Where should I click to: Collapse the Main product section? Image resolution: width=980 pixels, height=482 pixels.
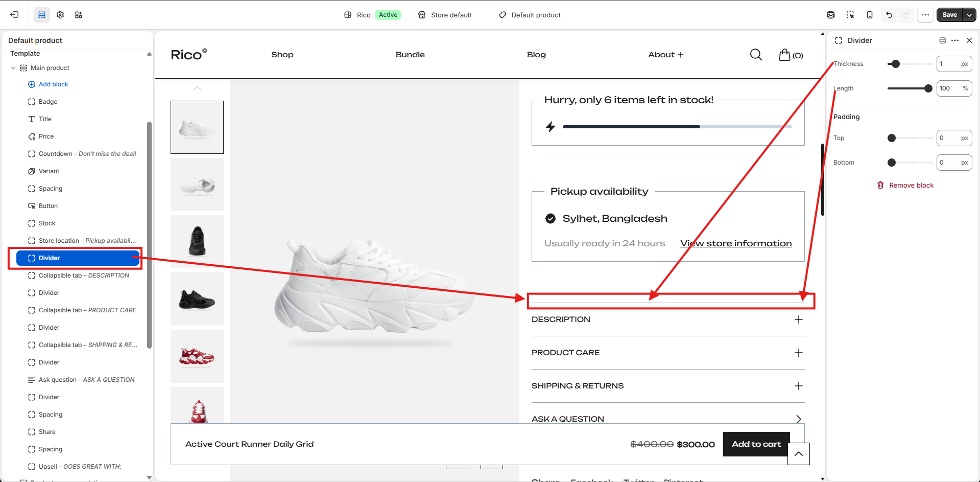[13, 68]
